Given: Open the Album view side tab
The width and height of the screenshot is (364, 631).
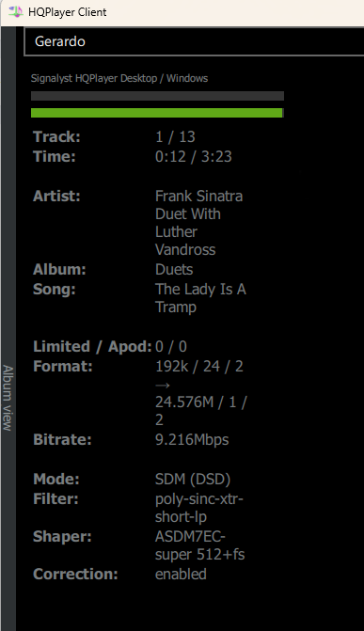Looking at the screenshot, I should tap(8, 398).
